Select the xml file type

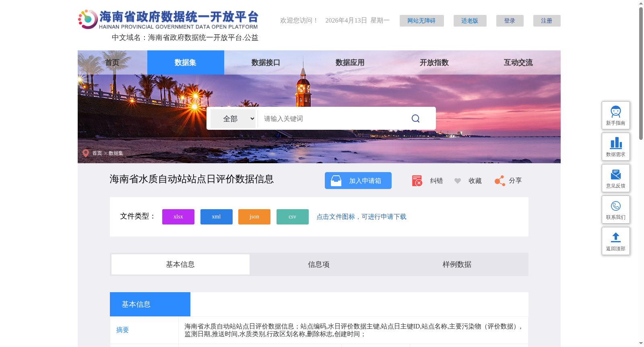[x=217, y=217]
